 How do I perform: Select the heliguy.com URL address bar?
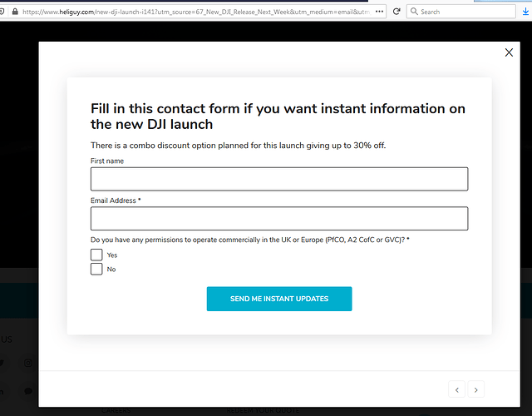click(197, 12)
